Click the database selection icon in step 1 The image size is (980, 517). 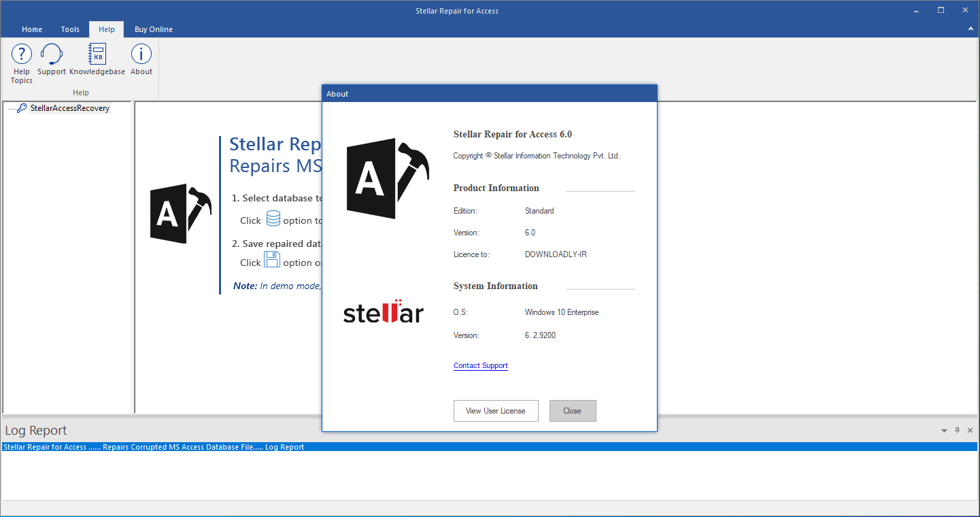[x=273, y=219]
